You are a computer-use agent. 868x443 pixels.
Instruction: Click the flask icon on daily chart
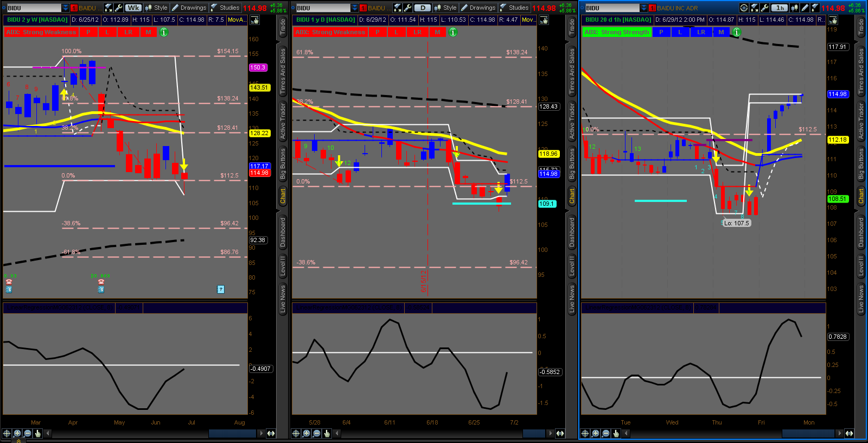398,8
